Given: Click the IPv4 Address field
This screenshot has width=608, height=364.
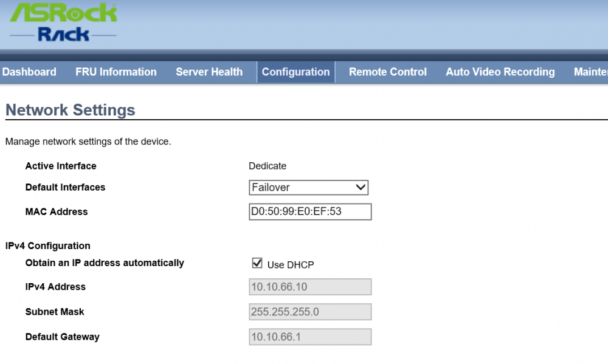Looking at the screenshot, I should coord(310,287).
